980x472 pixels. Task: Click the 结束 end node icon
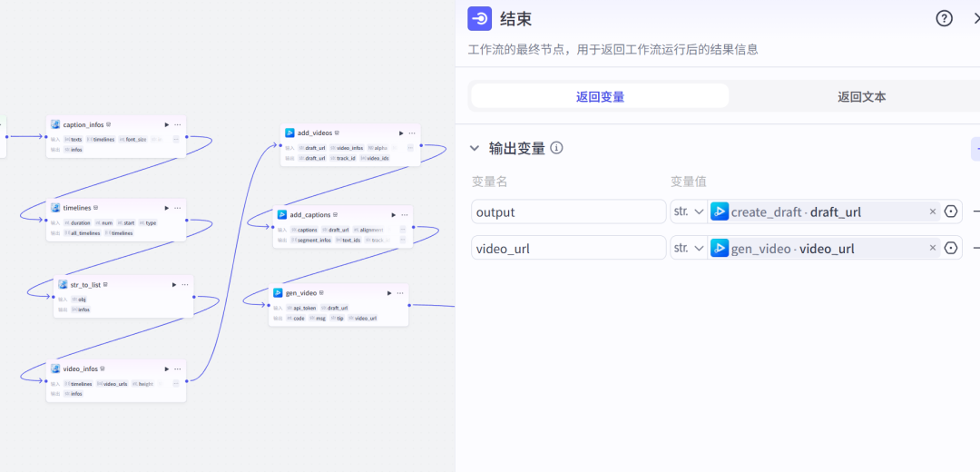pos(480,19)
